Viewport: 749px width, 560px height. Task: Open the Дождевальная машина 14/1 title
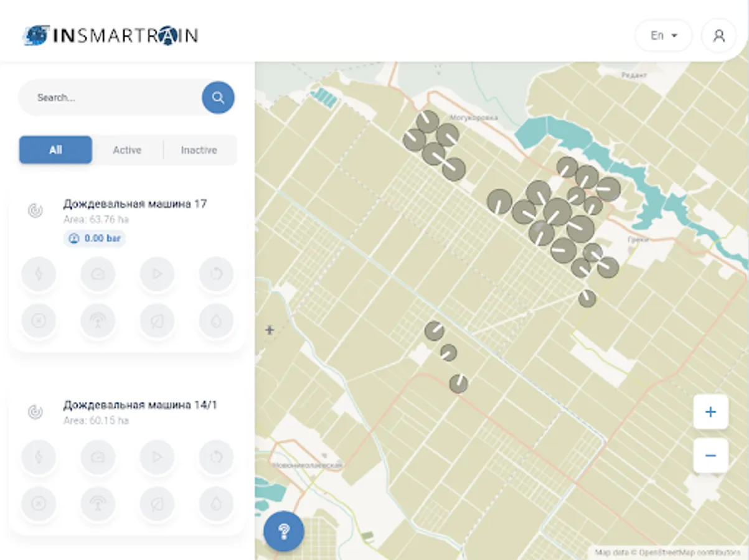click(140, 405)
